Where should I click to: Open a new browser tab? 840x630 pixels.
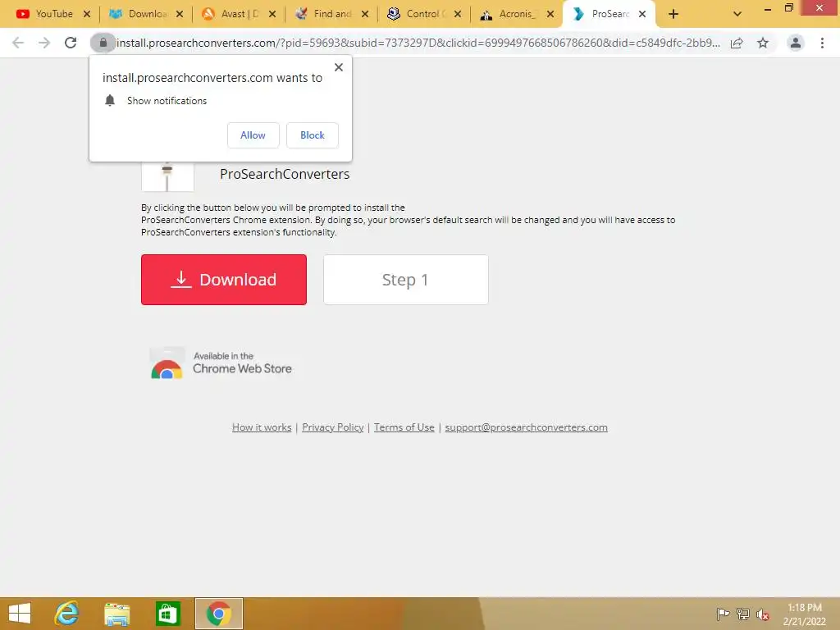673,14
